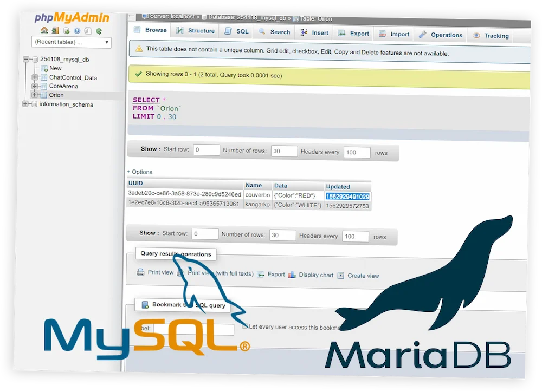The height and width of the screenshot is (392, 542).
Task: Switch to the Structure tab
Action: pos(196,31)
